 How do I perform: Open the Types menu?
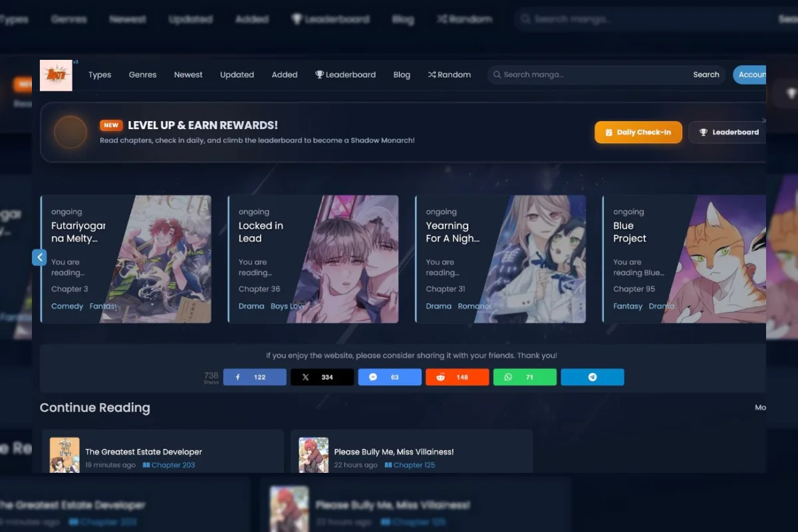coord(100,75)
